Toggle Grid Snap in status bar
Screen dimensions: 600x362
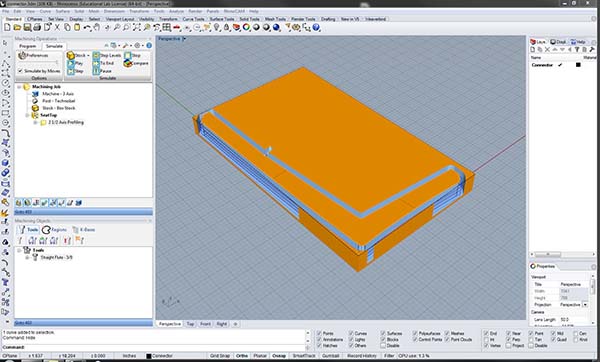(220, 356)
